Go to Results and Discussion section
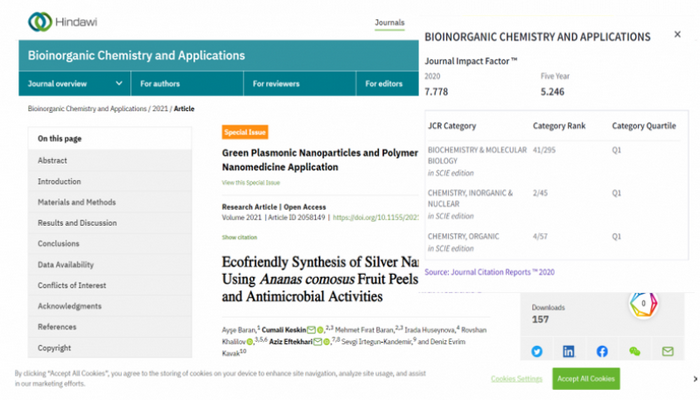700x400 pixels. (x=77, y=223)
